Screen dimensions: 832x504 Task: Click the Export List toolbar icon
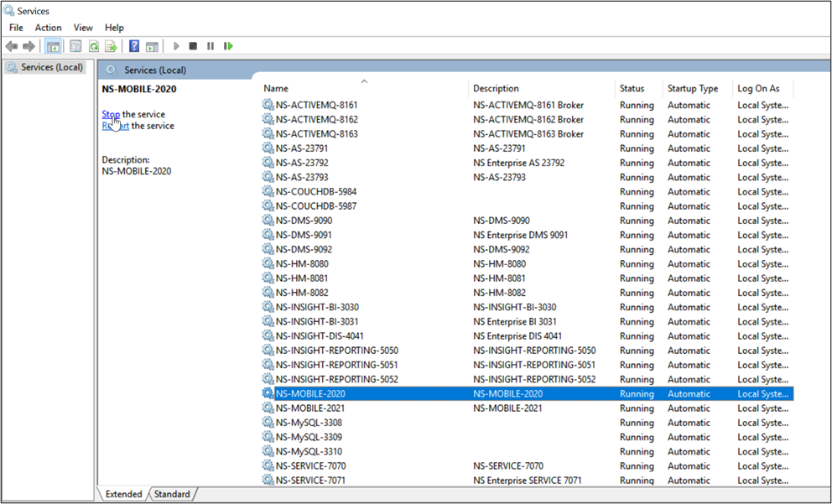tap(111, 46)
